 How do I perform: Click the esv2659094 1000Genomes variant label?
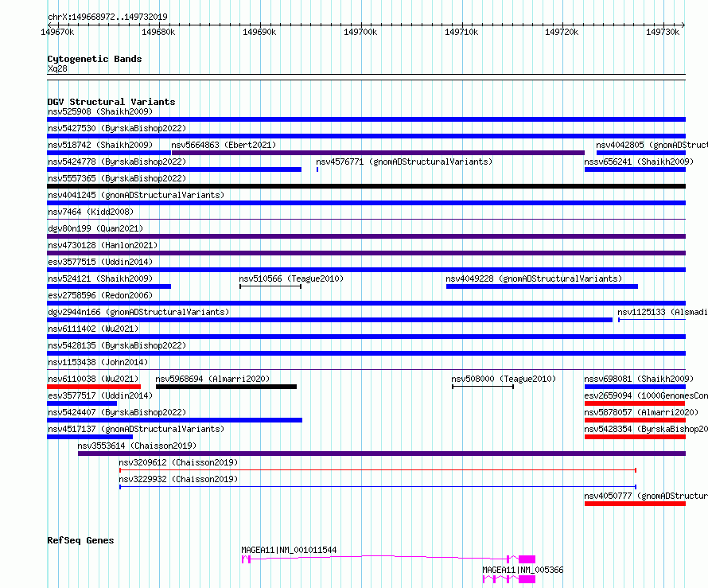click(646, 395)
